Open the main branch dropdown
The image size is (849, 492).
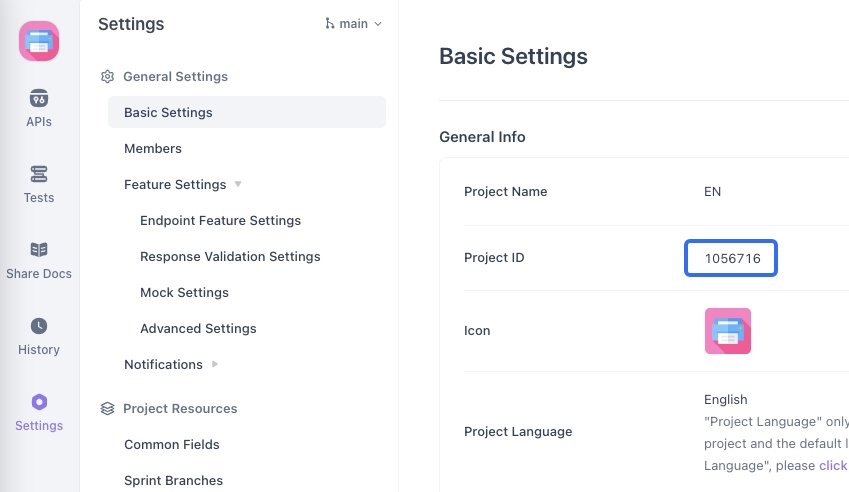tap(354, 24)
